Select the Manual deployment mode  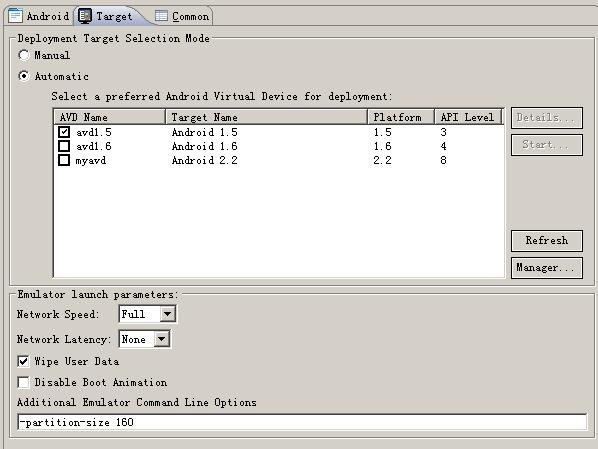[24, 55]
